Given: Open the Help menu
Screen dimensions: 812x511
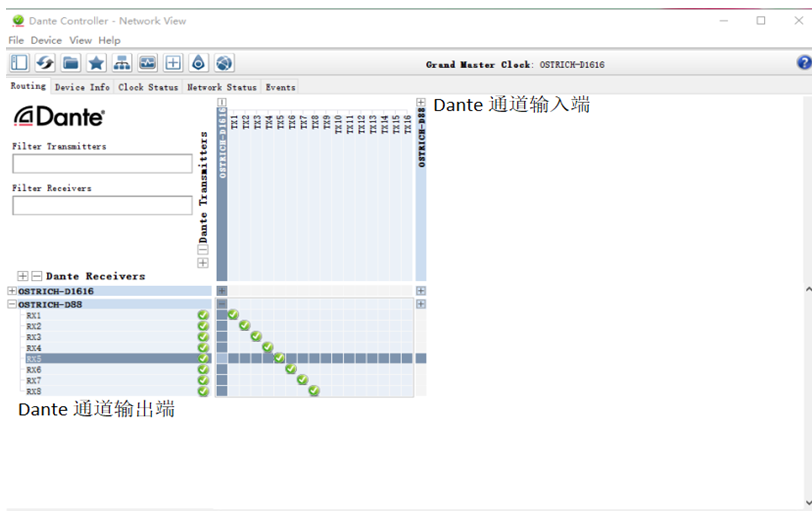Looking at the screenshot, I should (x=109, y=40).
